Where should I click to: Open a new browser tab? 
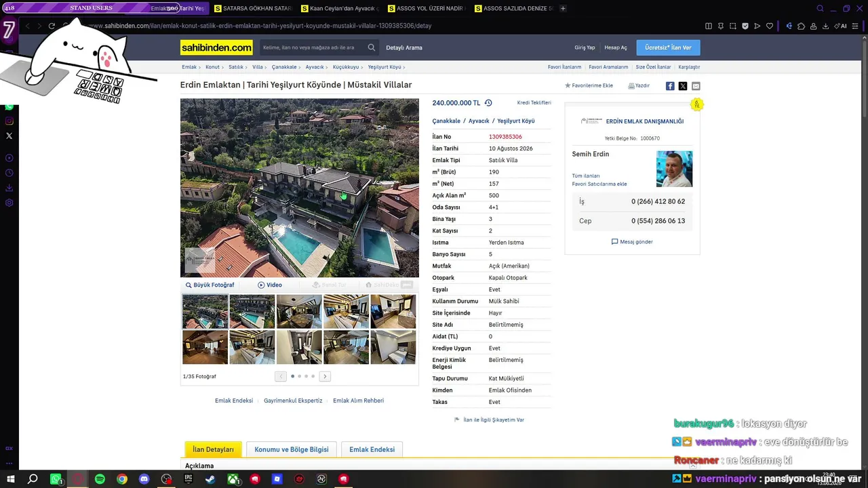pos(563,8)
